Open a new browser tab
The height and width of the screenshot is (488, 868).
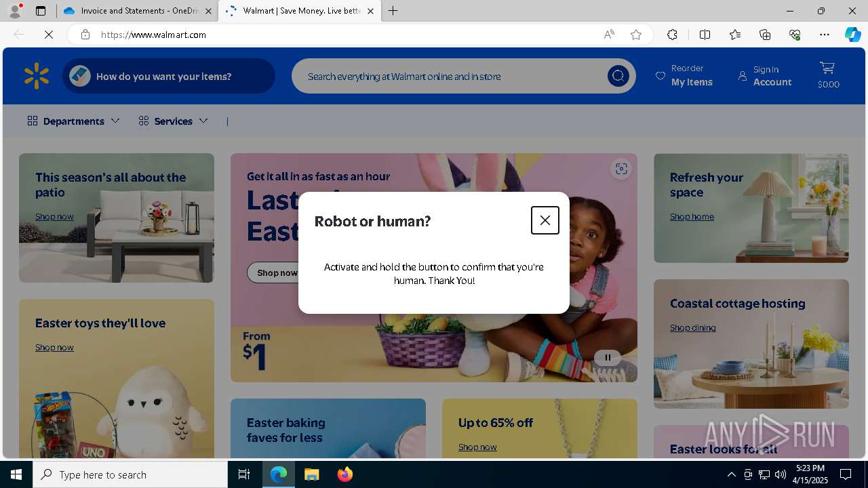pos(393,11)
